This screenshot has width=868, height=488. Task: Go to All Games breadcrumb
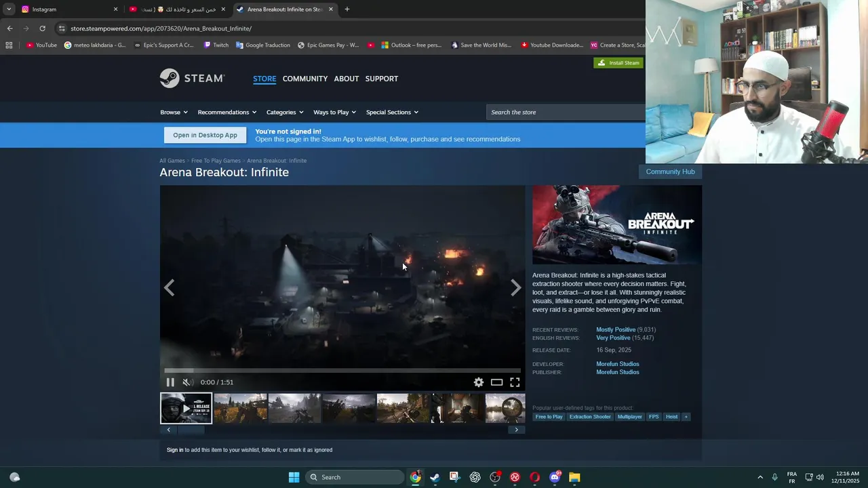click(172, 161)
